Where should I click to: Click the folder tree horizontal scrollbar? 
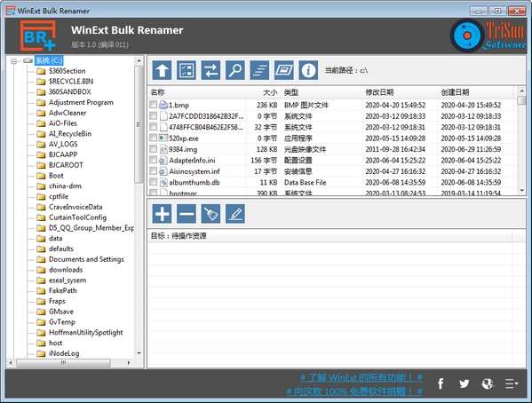coord(69,363)
